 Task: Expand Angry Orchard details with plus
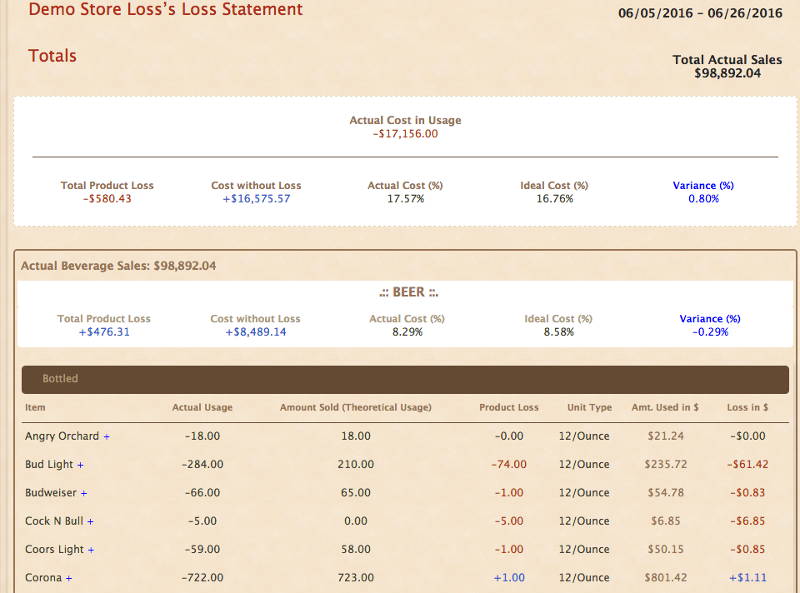click(106, 437)
